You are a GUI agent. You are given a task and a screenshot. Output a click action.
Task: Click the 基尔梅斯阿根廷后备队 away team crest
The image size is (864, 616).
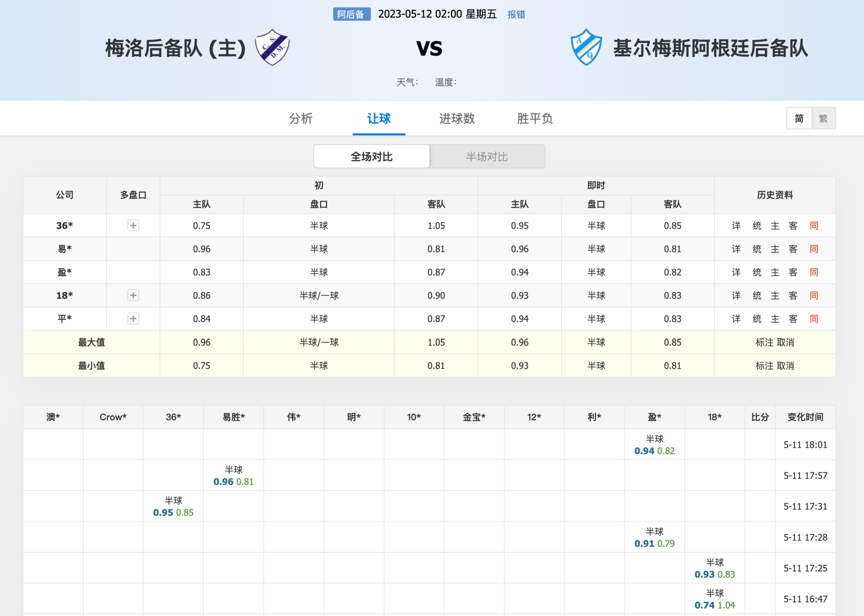click(586, 47)
